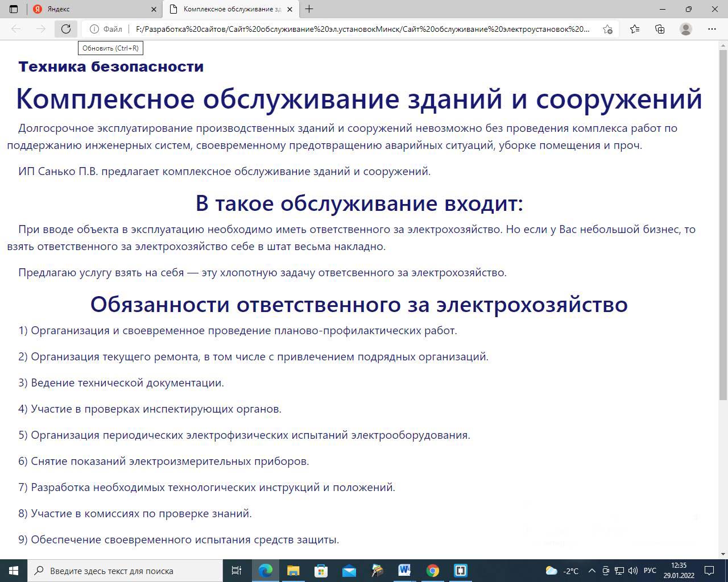
Task: Launch Google Chrome from the taskbar
Action: point(432,570)
